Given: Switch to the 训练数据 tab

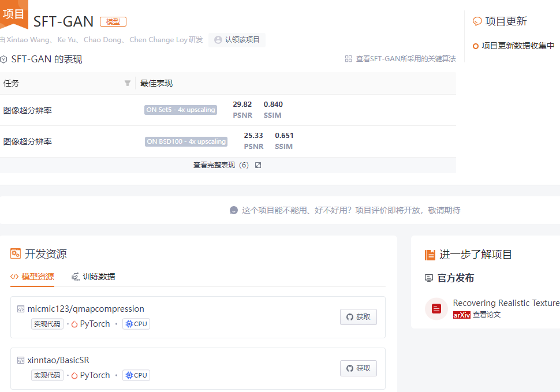Looking at the screenshot, I should click(x=94, y=277).
